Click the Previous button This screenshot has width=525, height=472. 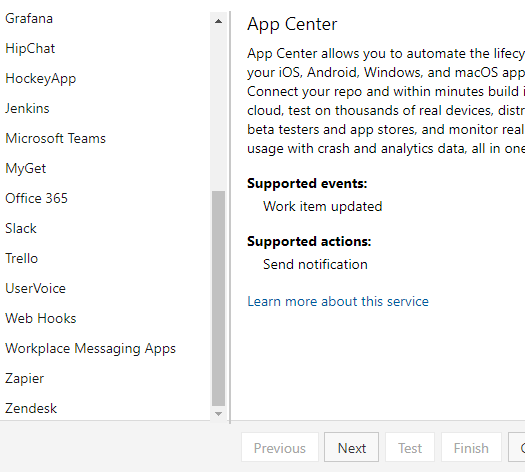pos(280,447)
